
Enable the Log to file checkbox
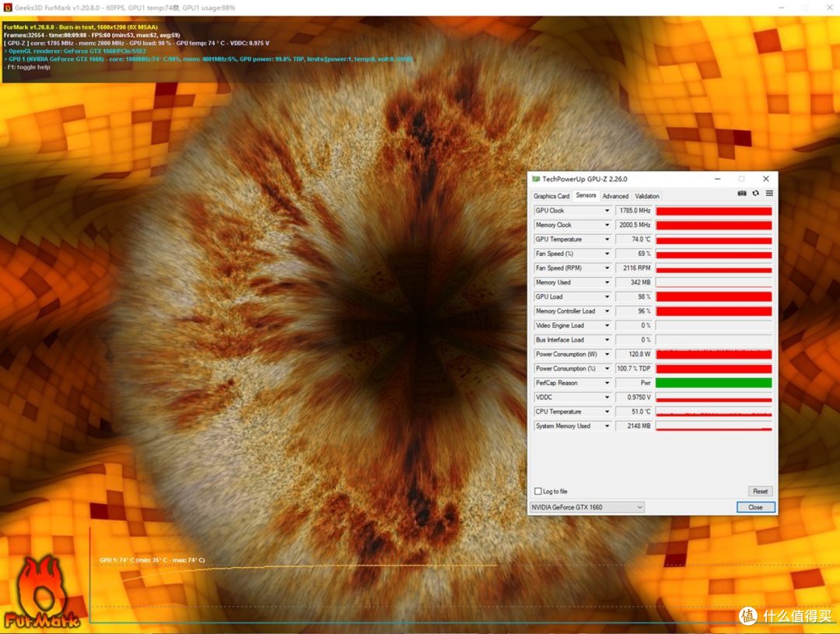click(x=538, y=491)
